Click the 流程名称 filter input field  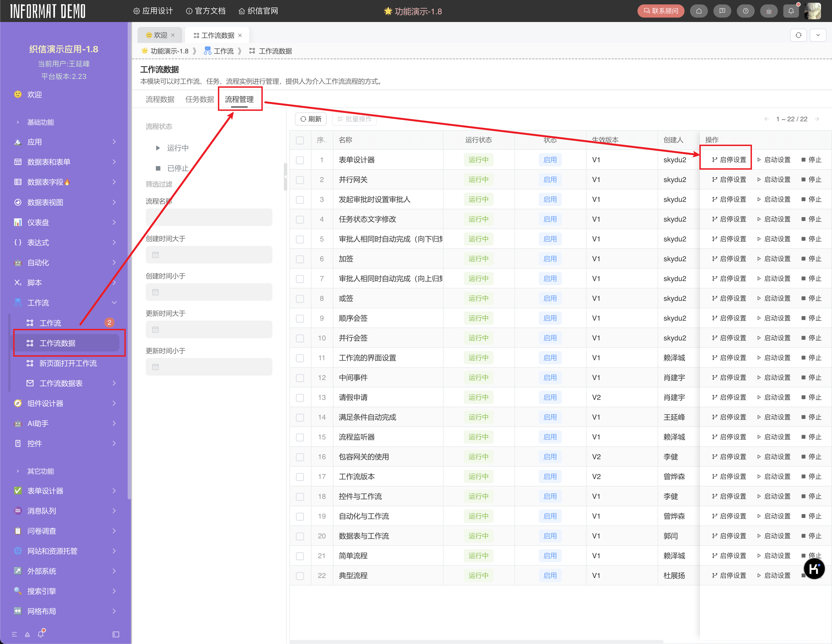[x=209, y=218]
